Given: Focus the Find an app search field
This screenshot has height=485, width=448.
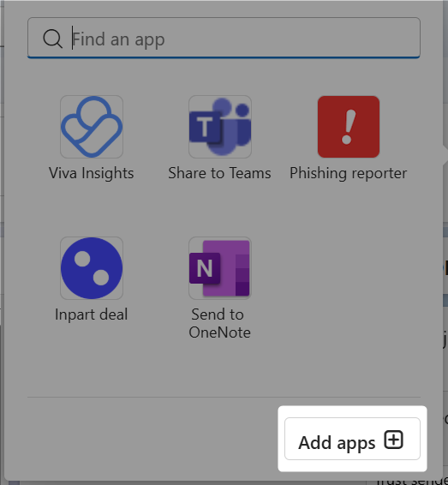Looking at the screenshot, I should (x=224, y=38).
